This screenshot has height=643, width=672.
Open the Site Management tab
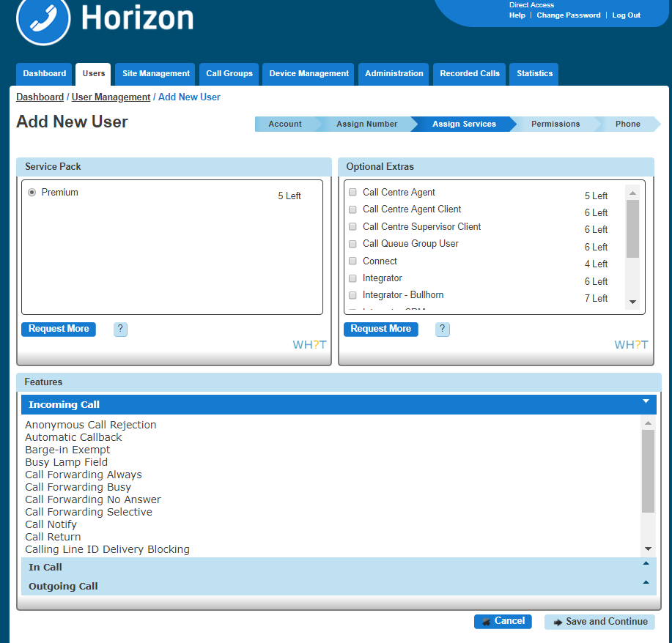tap(155, 74)
